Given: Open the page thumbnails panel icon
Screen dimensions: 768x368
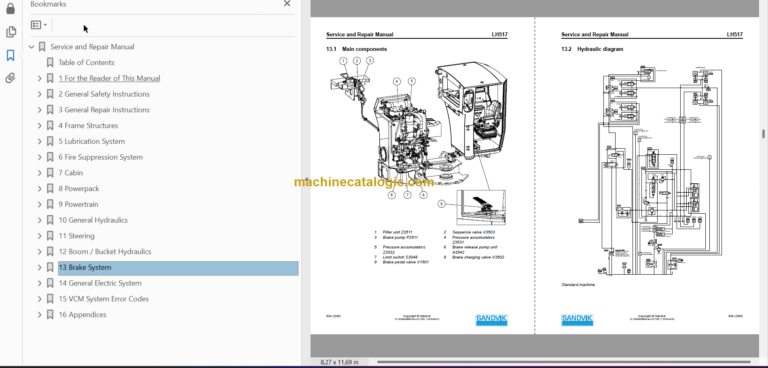Looking at the screenshot, I should click(x=10, y=32).
